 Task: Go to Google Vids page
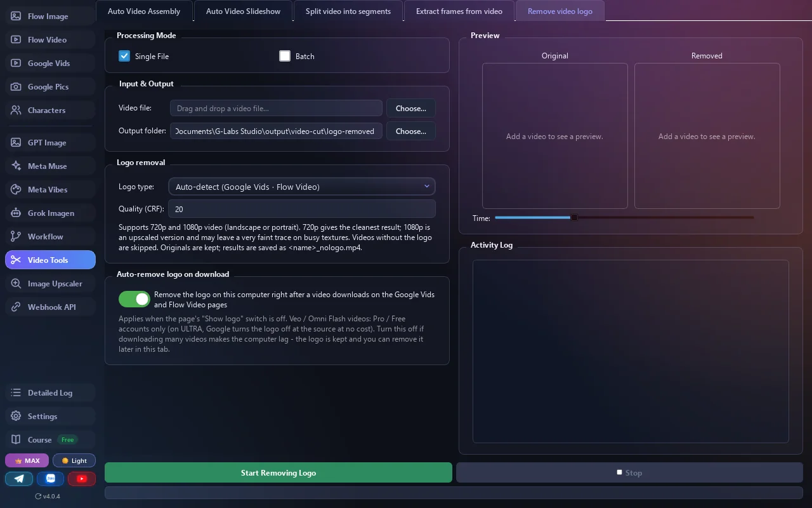click(x=50, y=63)
